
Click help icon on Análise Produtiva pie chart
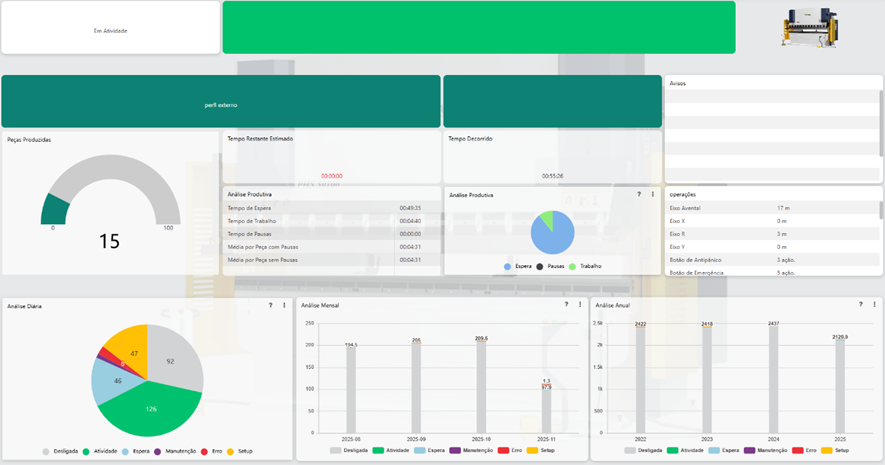[639, 195]
